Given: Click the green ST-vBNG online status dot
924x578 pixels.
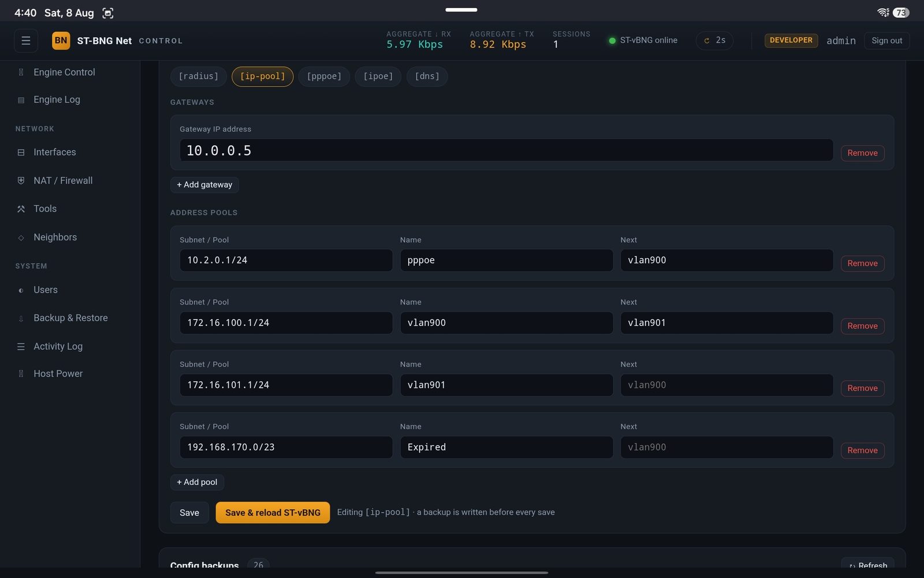Looking at the screenshot, I should tap(612, 40).
